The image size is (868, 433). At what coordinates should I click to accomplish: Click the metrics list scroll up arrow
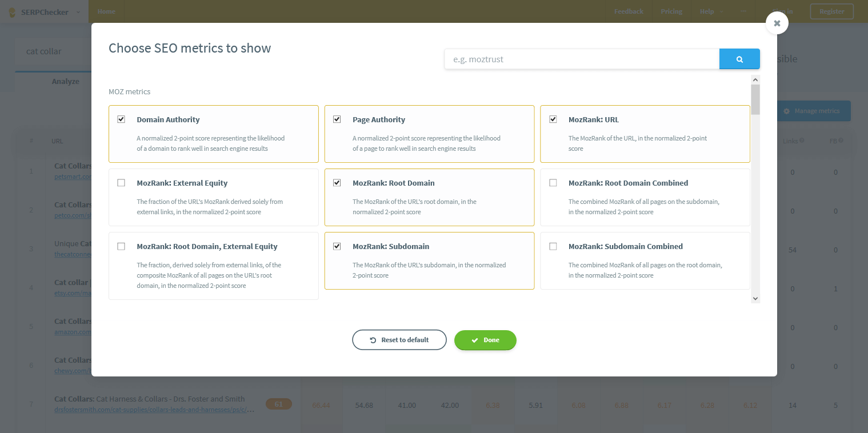pos(755,80)
